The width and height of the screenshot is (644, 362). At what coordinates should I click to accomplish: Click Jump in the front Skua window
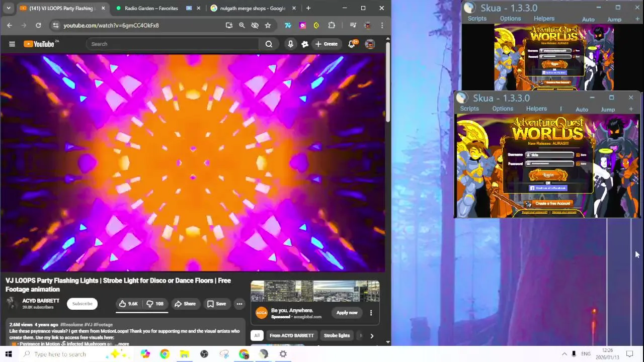[608, 110]
